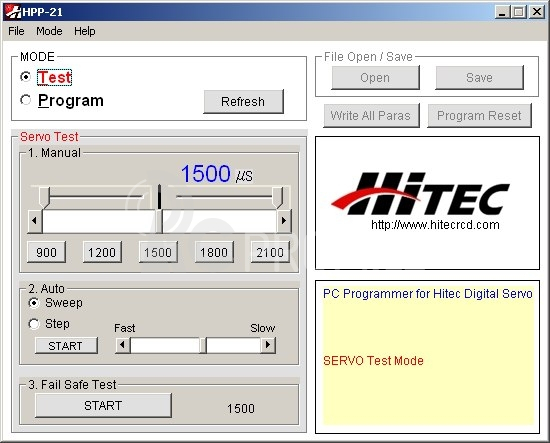Click PC Programmer for Hitec Digital Servo text
Screen dimensions: 550x443
point(428,294)
